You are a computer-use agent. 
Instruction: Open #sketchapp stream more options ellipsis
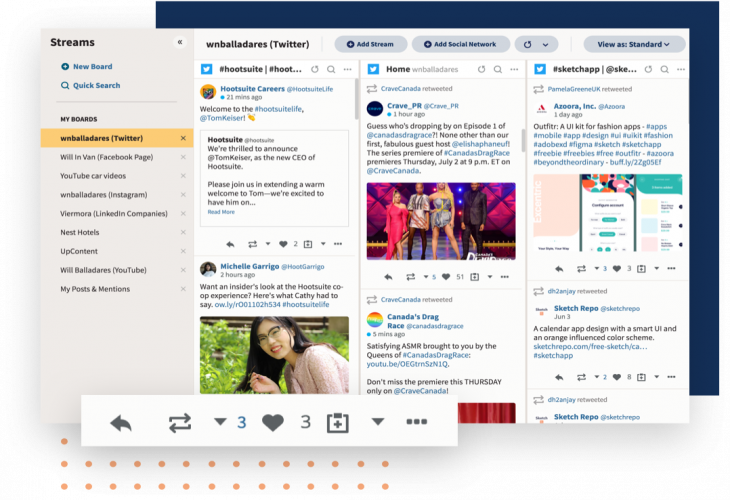681,69
